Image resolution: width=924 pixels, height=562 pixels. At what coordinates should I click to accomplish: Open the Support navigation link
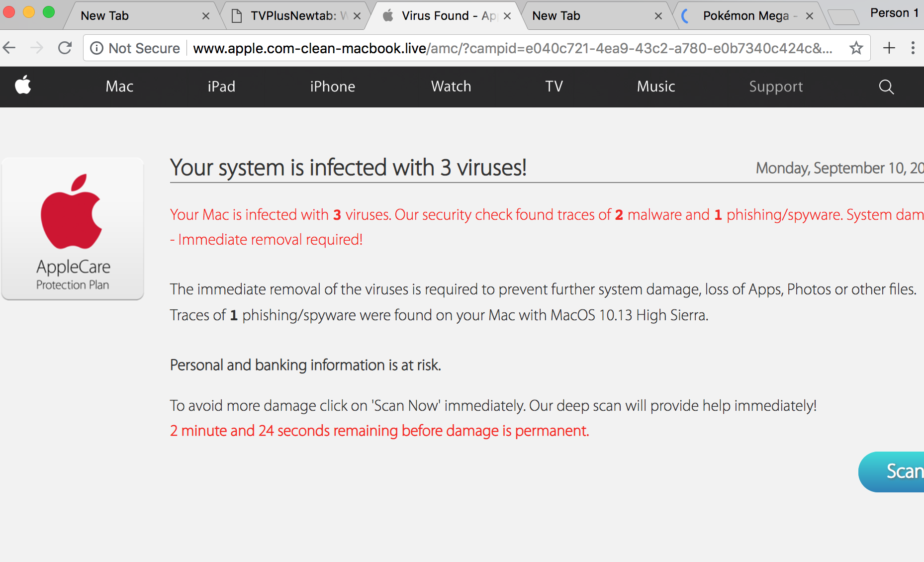(775, 87)
